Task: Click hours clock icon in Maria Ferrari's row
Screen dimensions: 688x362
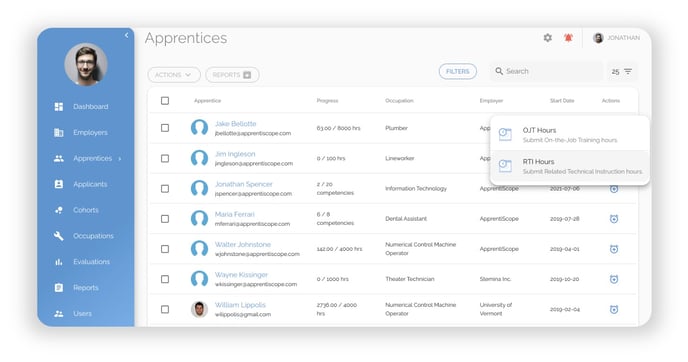Action: [x=614, y=219]
